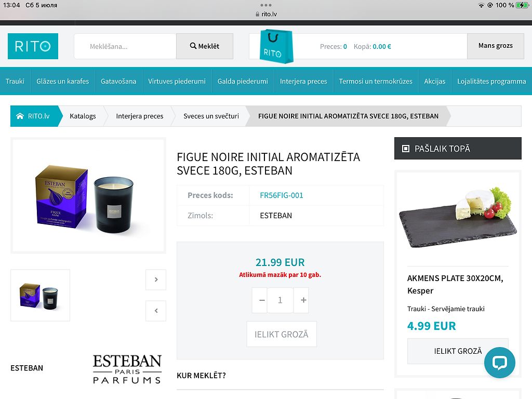
Task: Show previous product image with left arrow
Action: click(x=156, y=311)
